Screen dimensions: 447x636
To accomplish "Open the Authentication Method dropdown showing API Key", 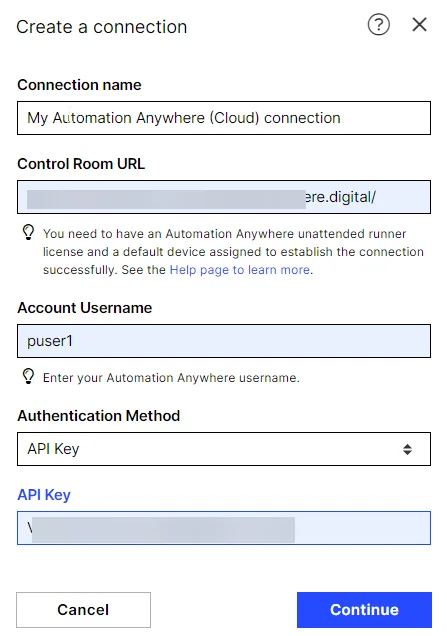I will tap(224, 449).
